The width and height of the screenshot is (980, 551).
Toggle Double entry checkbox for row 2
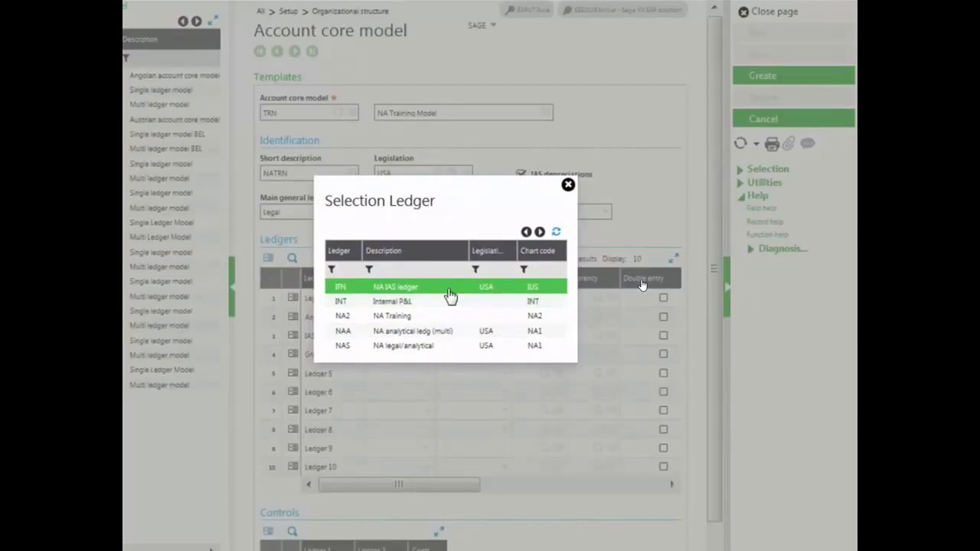click(x=664, y=317)
